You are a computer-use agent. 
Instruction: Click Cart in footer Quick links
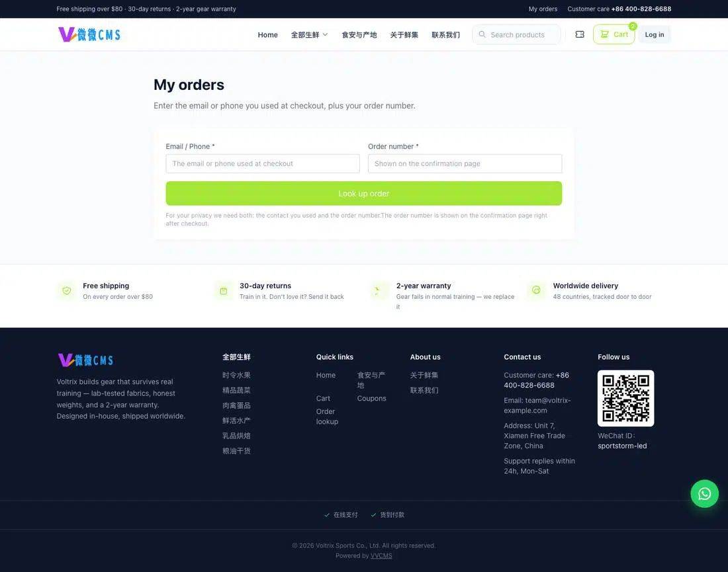click(x=323, y=399)
